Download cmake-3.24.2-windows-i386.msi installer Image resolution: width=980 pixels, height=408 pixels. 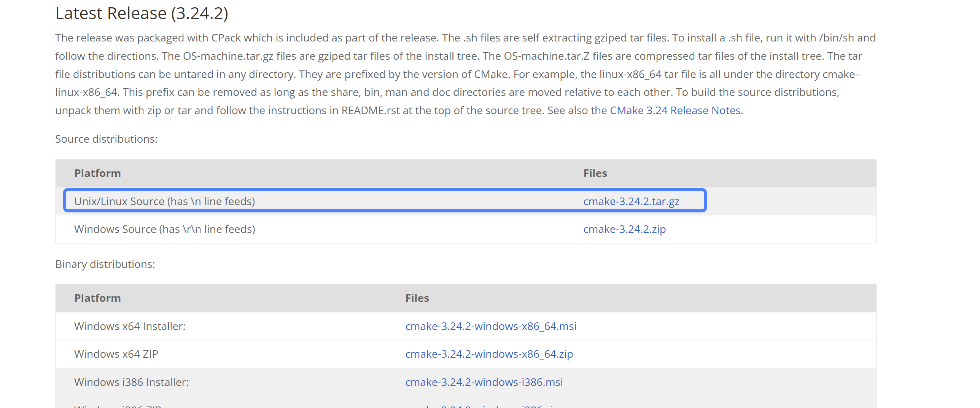coord(484,382)
